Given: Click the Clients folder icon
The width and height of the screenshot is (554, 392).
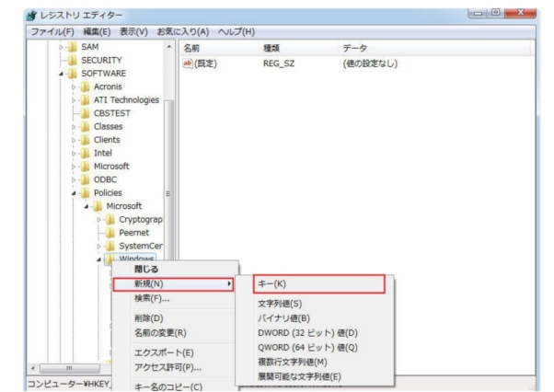Looking at the screenshot, I should (85, 140).
